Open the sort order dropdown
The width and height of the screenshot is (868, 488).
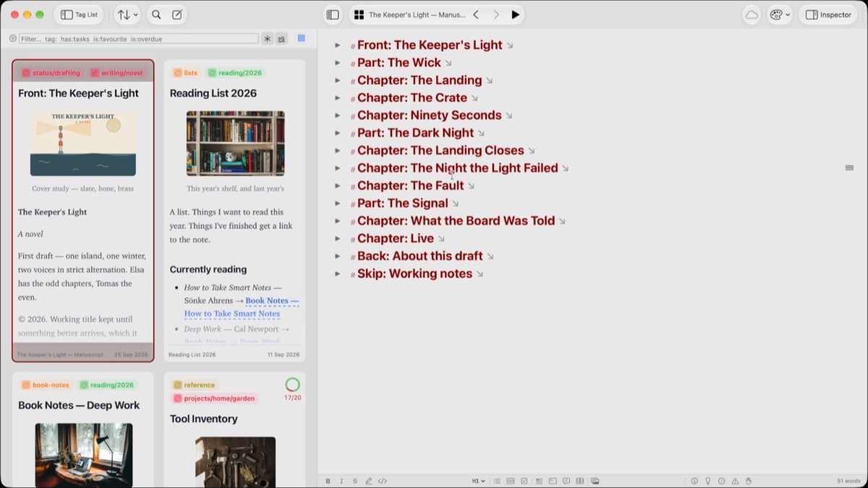[127, 14]
